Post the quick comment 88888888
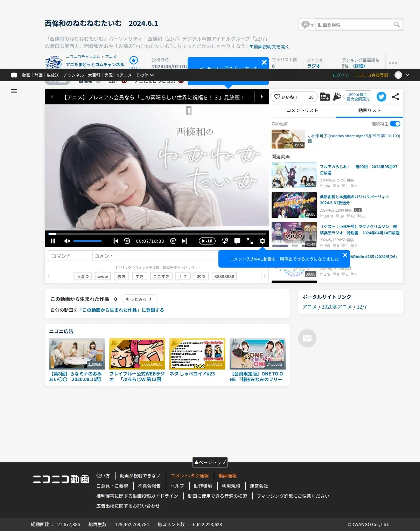The image size is (420, 531). coord(224,276)
